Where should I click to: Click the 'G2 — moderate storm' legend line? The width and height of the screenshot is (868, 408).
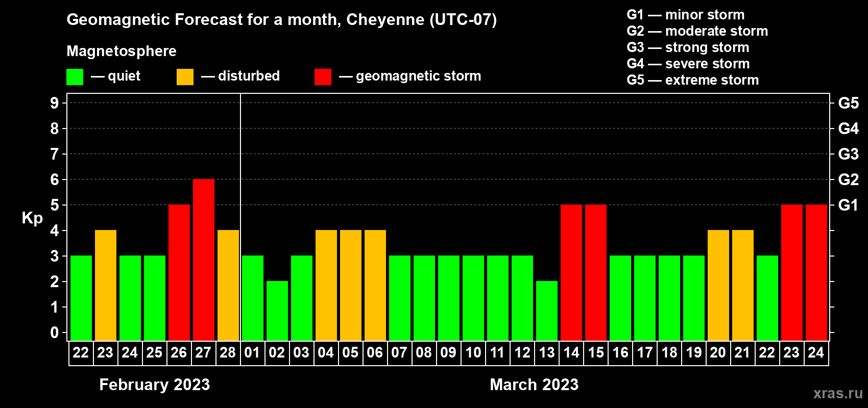697,31
